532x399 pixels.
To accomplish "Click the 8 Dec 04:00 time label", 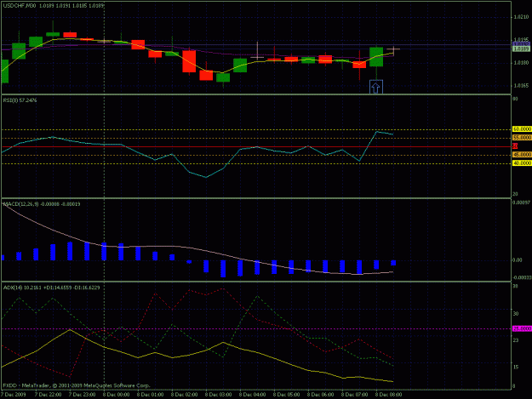I will coord(252,395).
